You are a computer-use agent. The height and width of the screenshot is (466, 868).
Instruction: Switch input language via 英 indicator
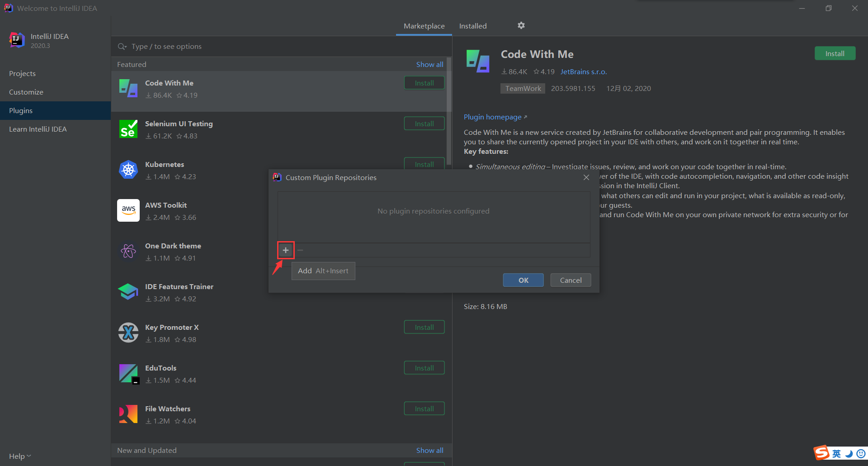click(837, 454)
